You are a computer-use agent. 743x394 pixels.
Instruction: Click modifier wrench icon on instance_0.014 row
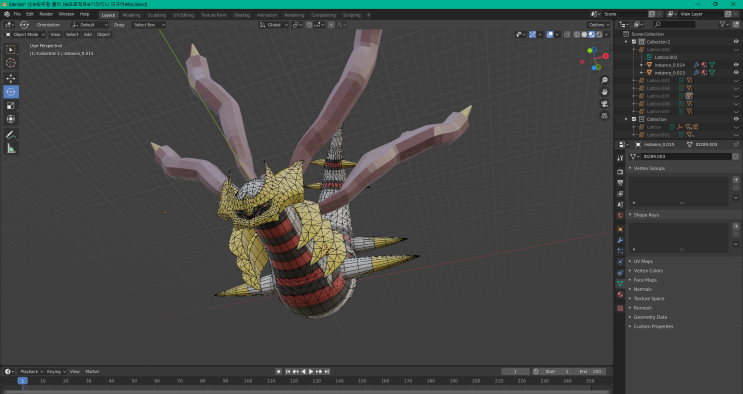click(x=696, y=65)
